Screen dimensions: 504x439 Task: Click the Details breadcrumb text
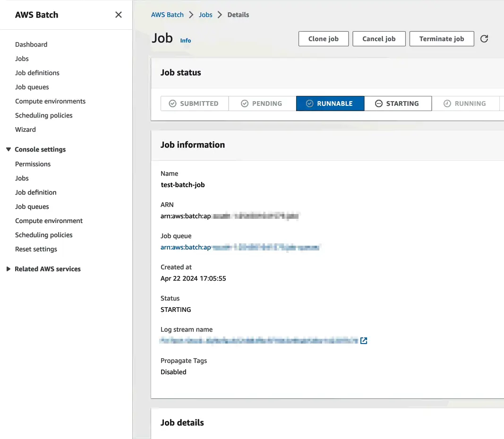point(238,15)
